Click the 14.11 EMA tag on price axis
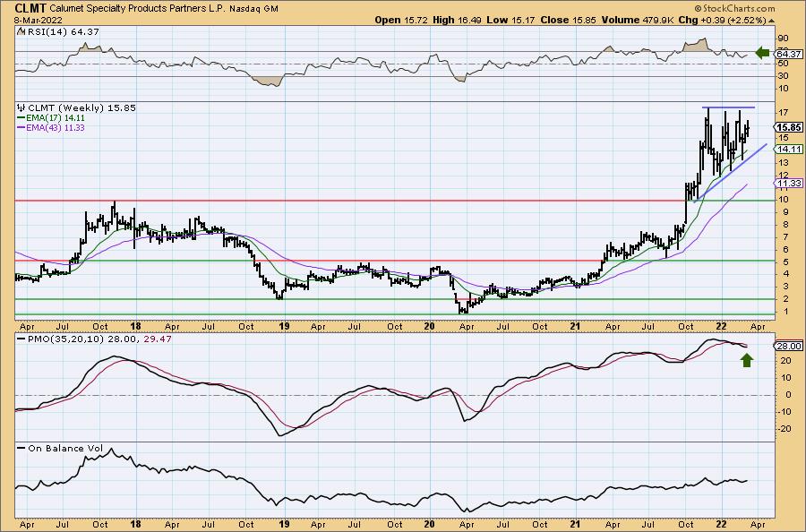This screenshot has width=806, height=532. [x=789, y=149]
